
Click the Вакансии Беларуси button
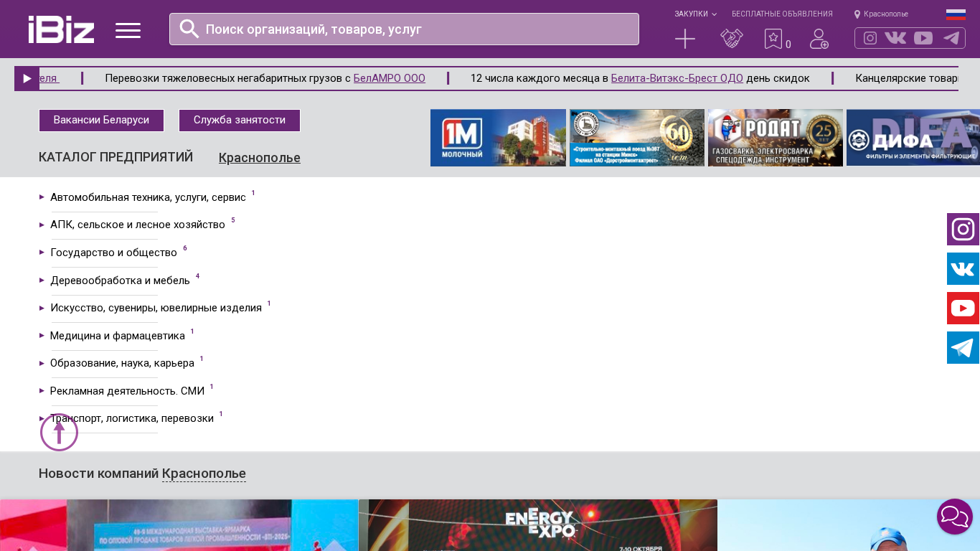[x=101, y=121]
